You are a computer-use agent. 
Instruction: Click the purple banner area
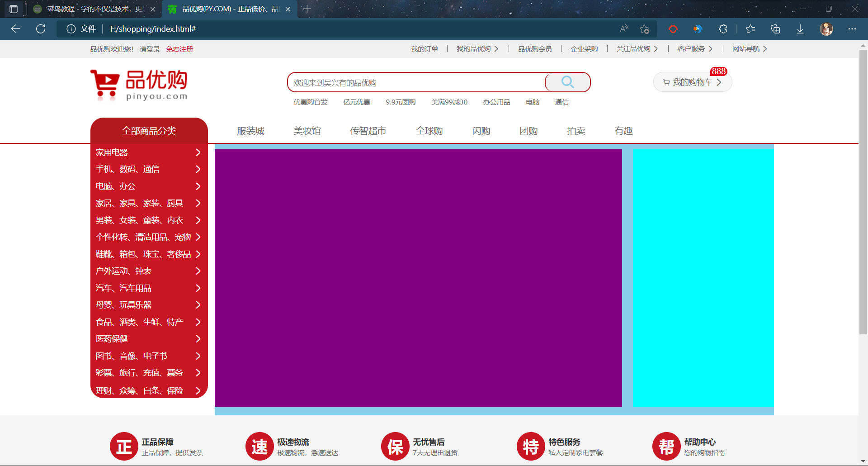[x=418, y=278]
